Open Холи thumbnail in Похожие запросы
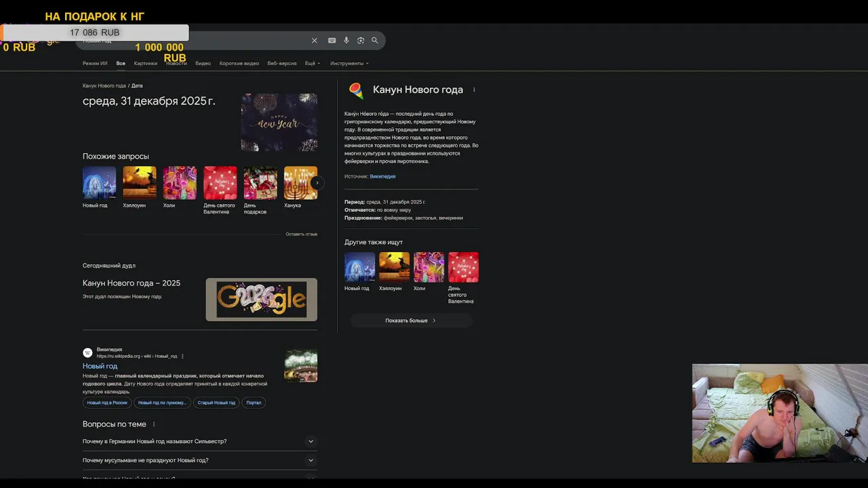868x488 pixels. coord(180,183)
